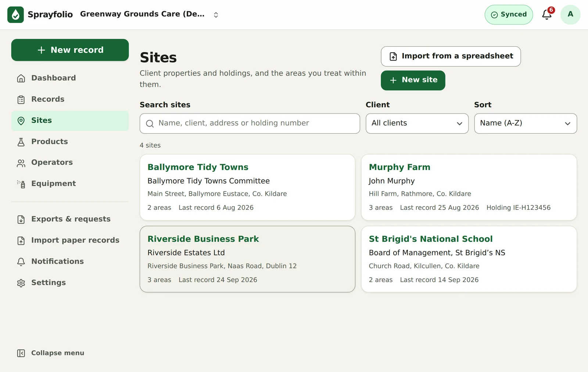Click the Sites map pin icon

21,121
